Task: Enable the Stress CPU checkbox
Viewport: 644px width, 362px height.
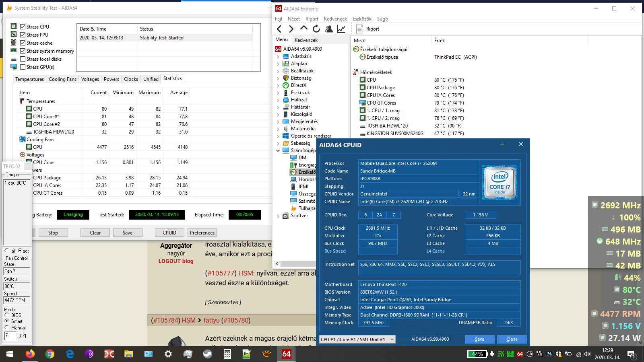Action: coord(23,27)
